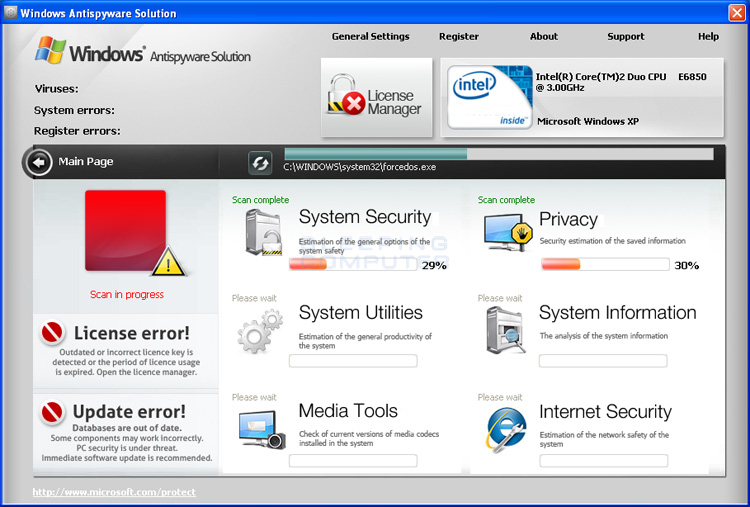Open General Settings menu
The height and width of the screenshot is (507, 750).
(371, 36)
